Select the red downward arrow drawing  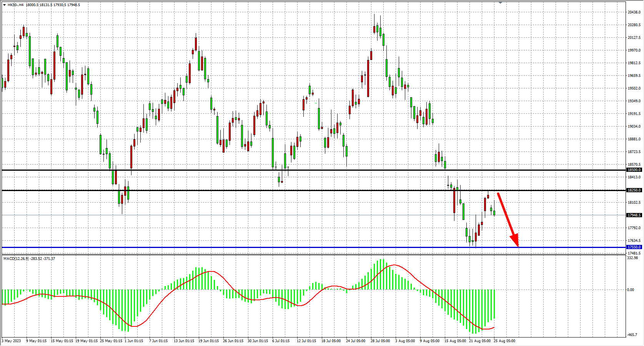(508, 218)
